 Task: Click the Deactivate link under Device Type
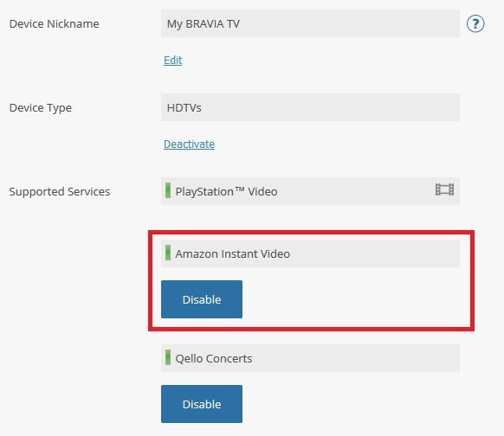[x=189, y=144]
